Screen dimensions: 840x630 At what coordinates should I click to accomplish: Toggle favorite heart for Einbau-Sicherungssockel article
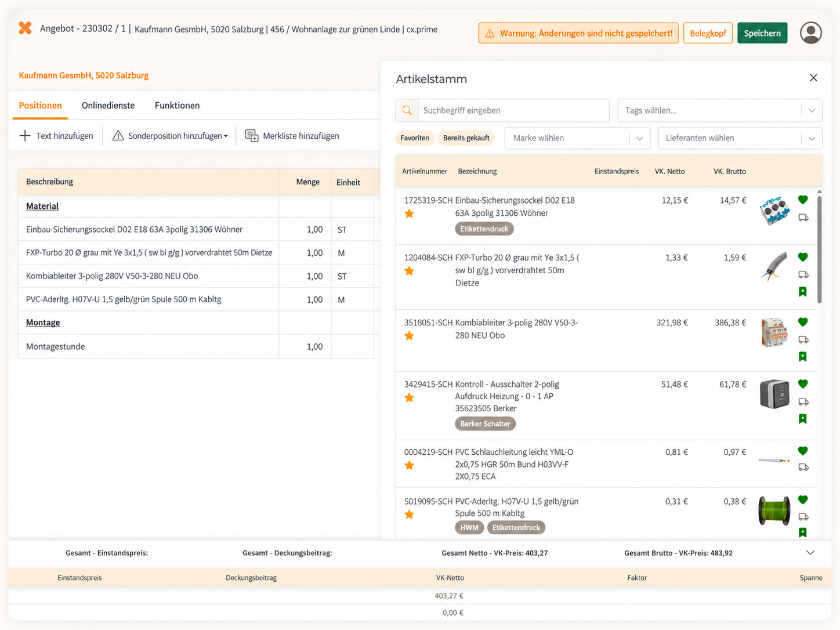click(803, 200)
